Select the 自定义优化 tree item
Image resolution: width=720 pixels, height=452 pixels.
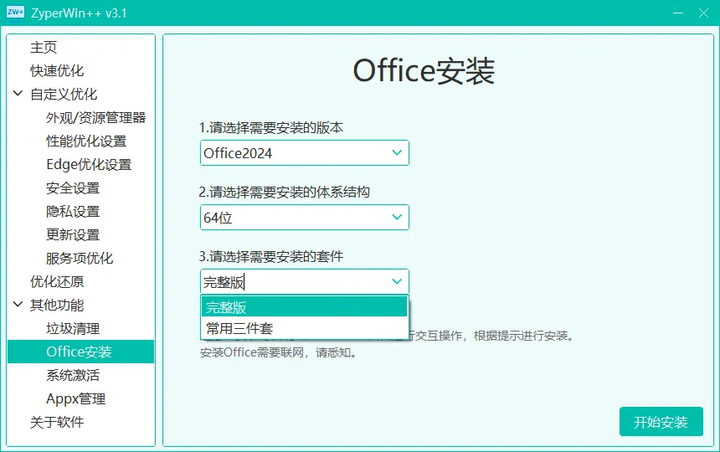63,94
